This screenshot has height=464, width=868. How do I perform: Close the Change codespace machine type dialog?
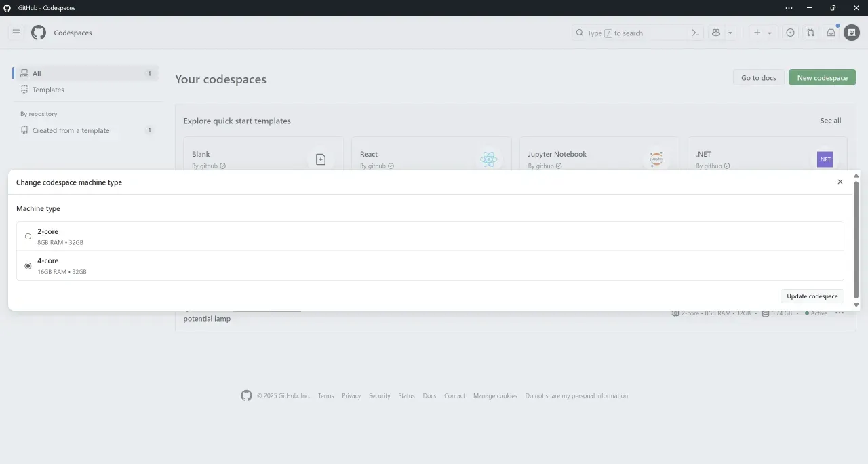[840, 182]
